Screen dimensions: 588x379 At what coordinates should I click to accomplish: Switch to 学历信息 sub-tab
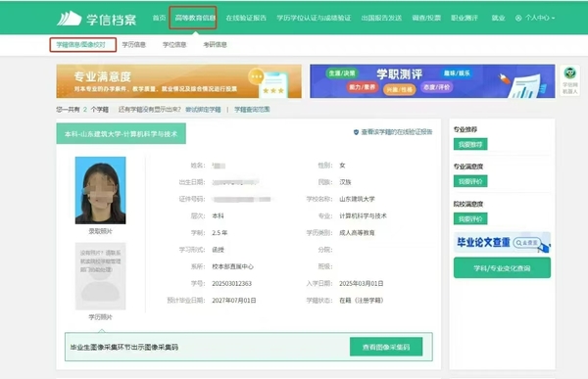(134, 45)
